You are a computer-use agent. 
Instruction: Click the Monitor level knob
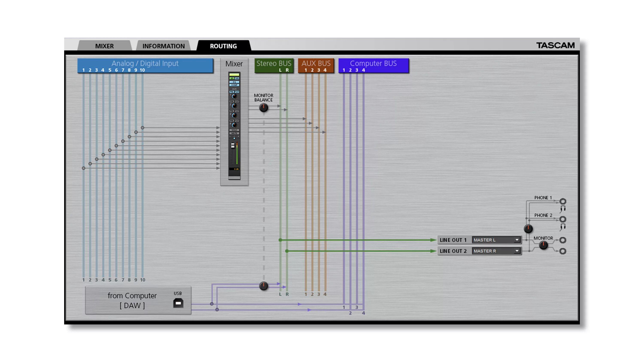pyautogui.click(x=543, y=245)
